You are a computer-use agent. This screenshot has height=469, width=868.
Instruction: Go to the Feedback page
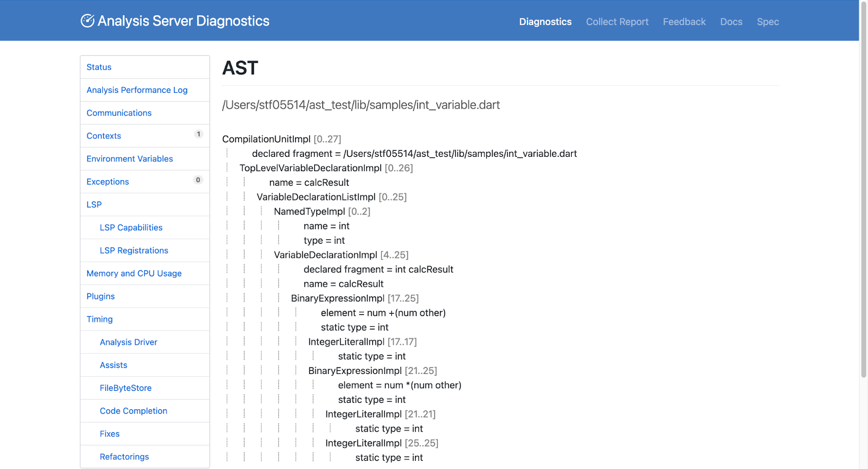[684, 22]
